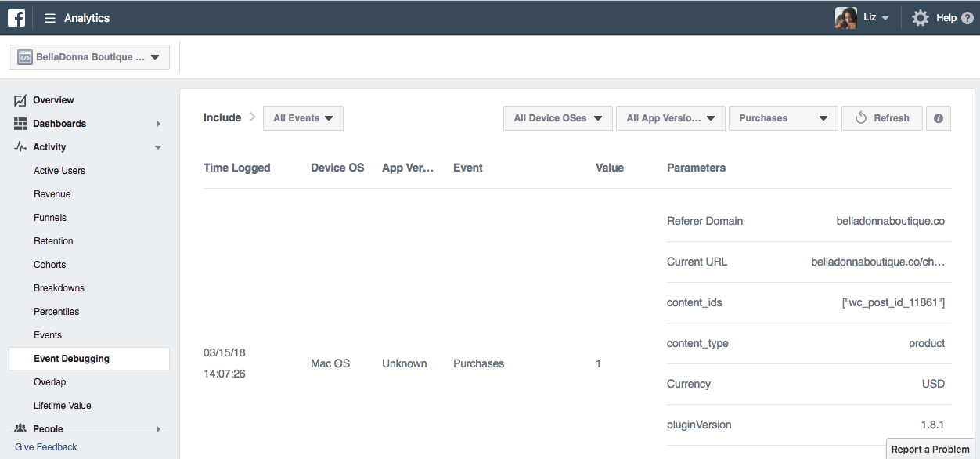Open the settings gear icon
This screenshot has width=980, height=459.
920,18
